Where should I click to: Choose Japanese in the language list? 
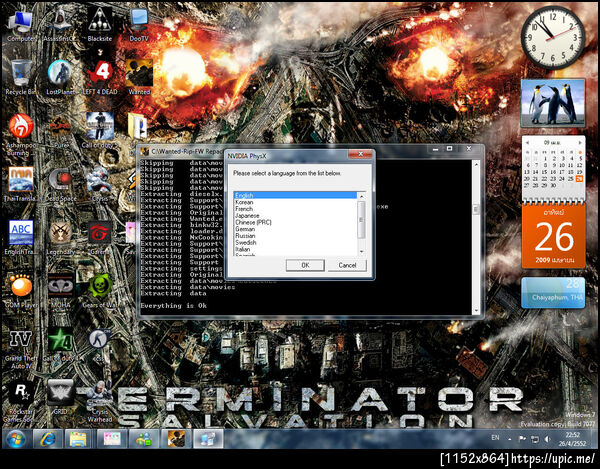[x=295, y=216]
